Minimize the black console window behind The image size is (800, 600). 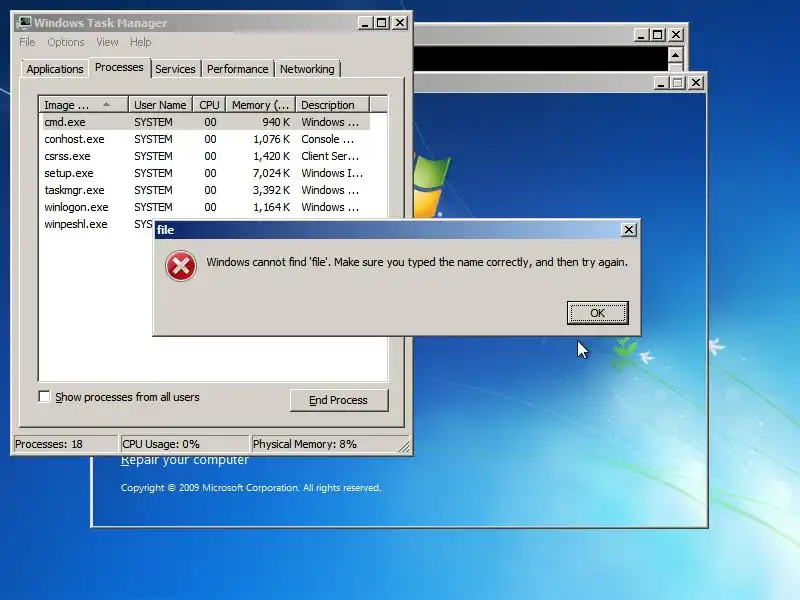pyautogui.click(x=641, y=35)
